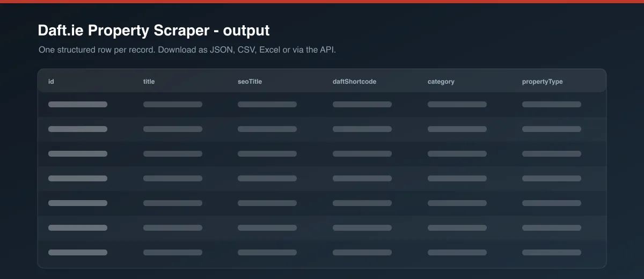The height and width of the screenshot is (279, 644).
Task: Click the Daft.ie Property Scraper - output heading
Action: coord(153,30)
